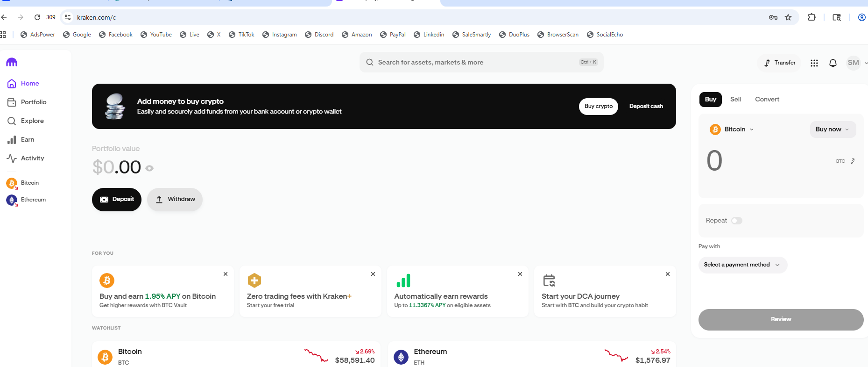Open the browser profile icon

(862, 17)
